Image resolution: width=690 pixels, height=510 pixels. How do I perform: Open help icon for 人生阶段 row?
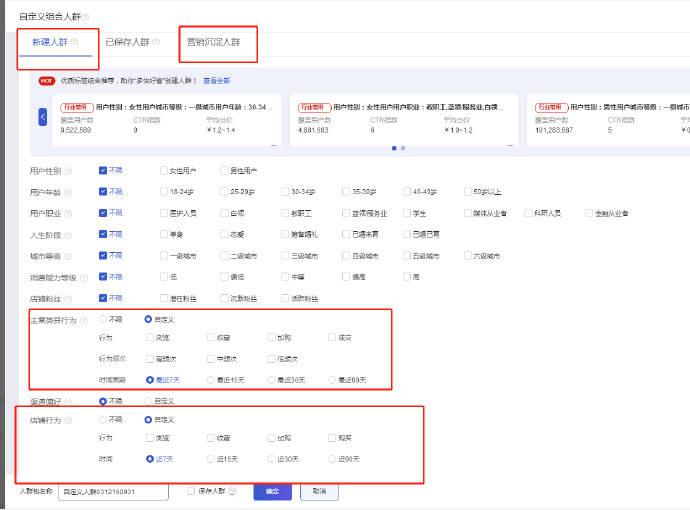pyautogui.click(x=68, y=235)
